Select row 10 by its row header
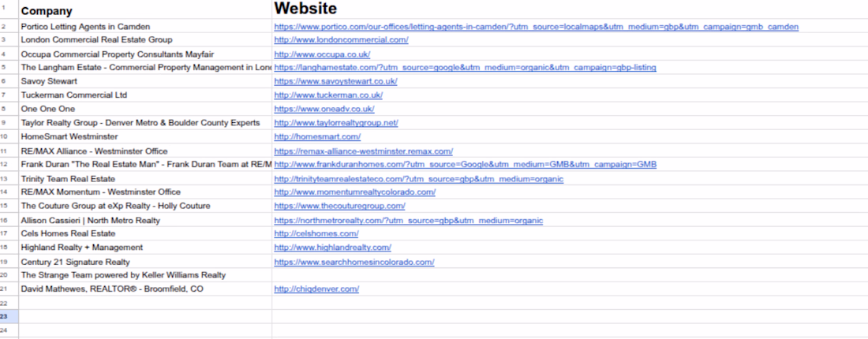This screenshot has width=868, height=339. [9, 136]
